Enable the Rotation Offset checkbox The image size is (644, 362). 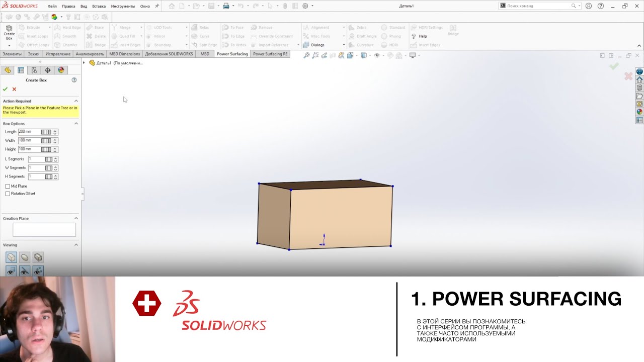(8, 194)
